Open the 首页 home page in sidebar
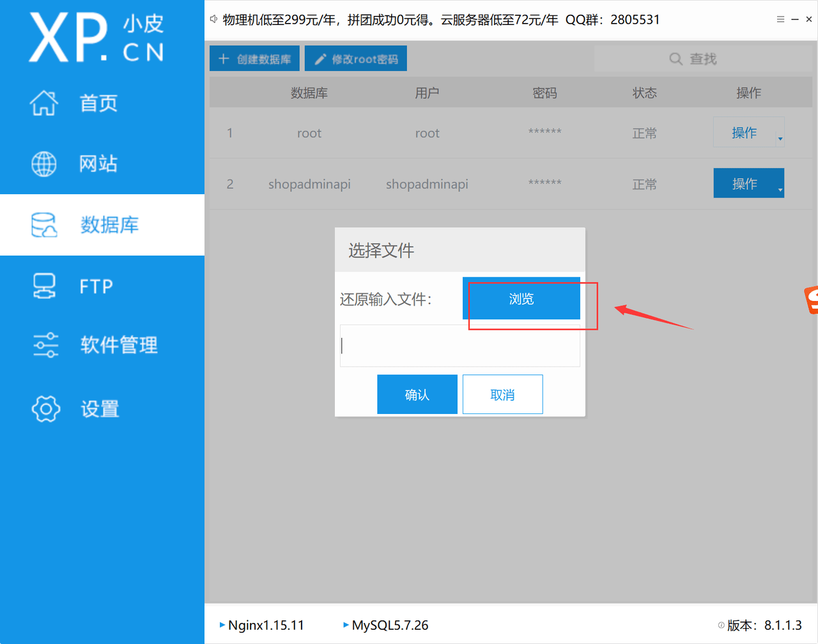818x644 pixels. pyautogui.click(x=102, y=103)
